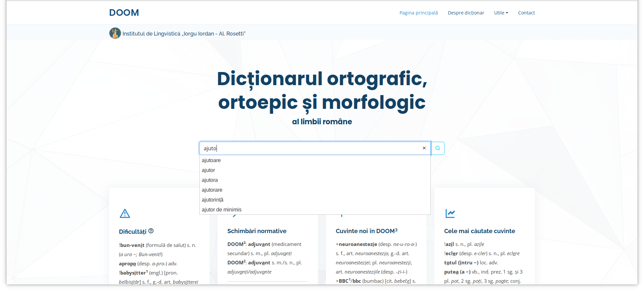Click the Institutul de Lingvistică emblem logo
This screenshot has width=644, height=291.
pyautogui.click(x=115, y=33)
